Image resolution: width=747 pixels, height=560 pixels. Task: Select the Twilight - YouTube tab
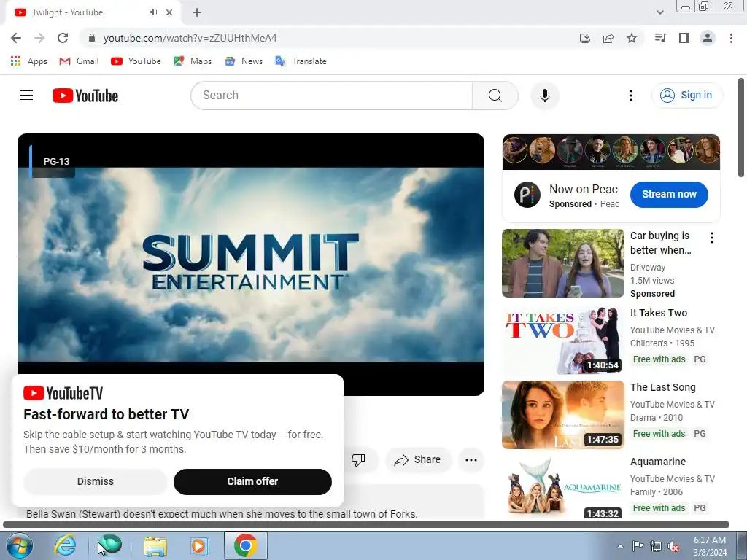point(93,12)
